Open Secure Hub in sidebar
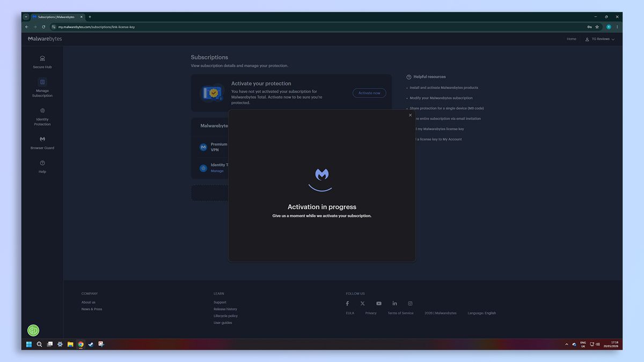The image size is (644, 362). coord(42,62)
